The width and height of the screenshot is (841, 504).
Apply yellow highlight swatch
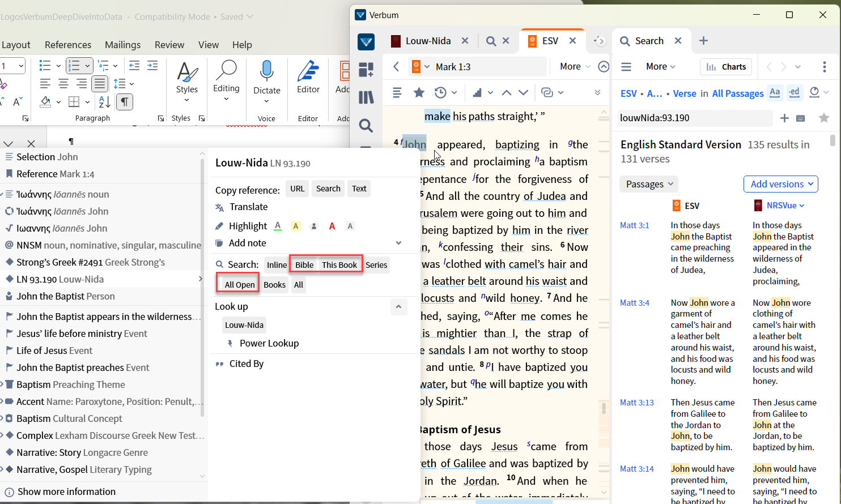(296, 226)
